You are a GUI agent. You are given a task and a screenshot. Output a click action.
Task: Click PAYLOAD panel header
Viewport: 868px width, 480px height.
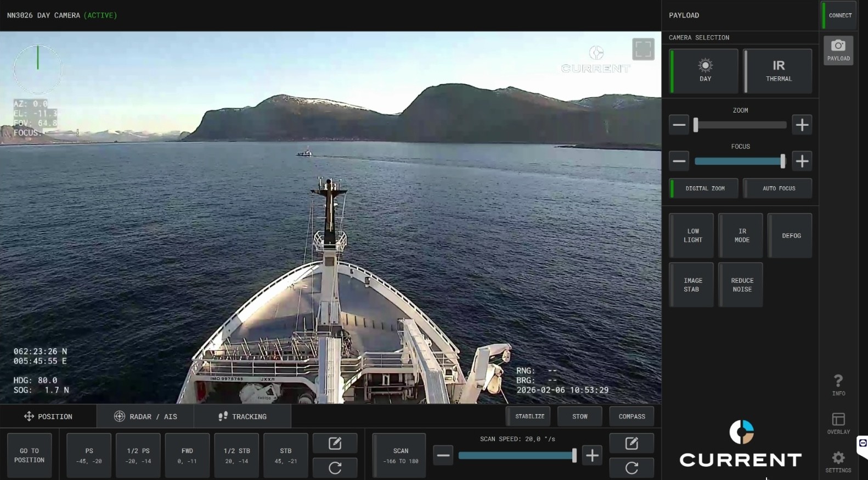click(x=684, y=15)
